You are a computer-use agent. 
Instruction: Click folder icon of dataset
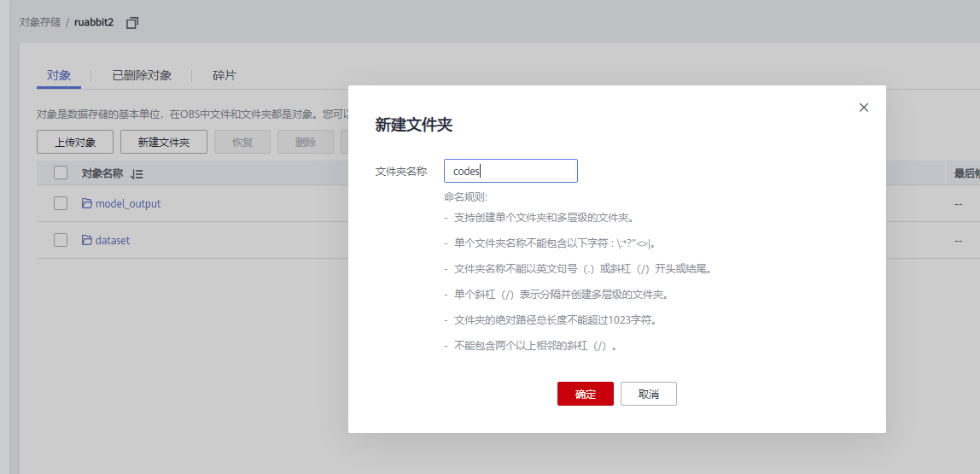(x=87, y=240)
